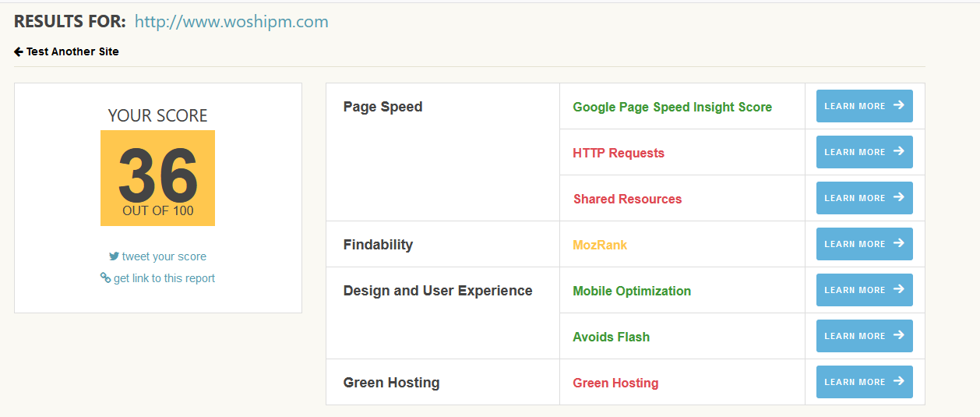The width and height of the screenshot is (980, 417).
Task: Click tweet your score link
Action: [x=164, y=256]
